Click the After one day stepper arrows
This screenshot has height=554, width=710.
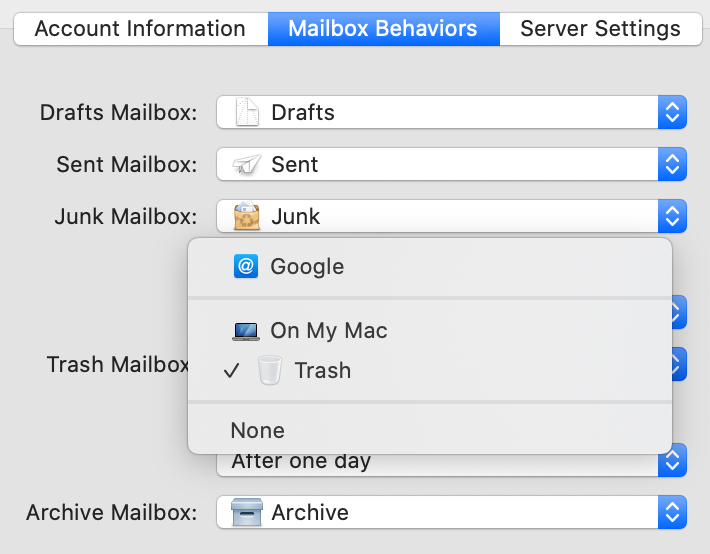click(672, 461)
